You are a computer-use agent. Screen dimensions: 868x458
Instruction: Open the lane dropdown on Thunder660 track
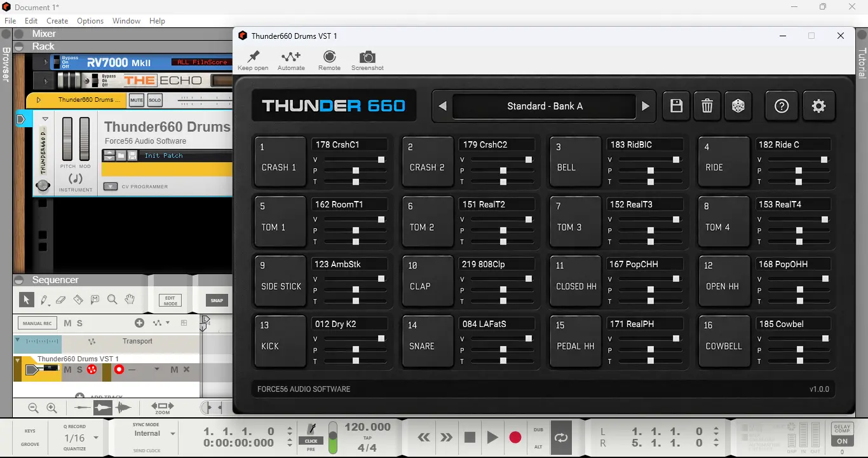pos(157,370)
